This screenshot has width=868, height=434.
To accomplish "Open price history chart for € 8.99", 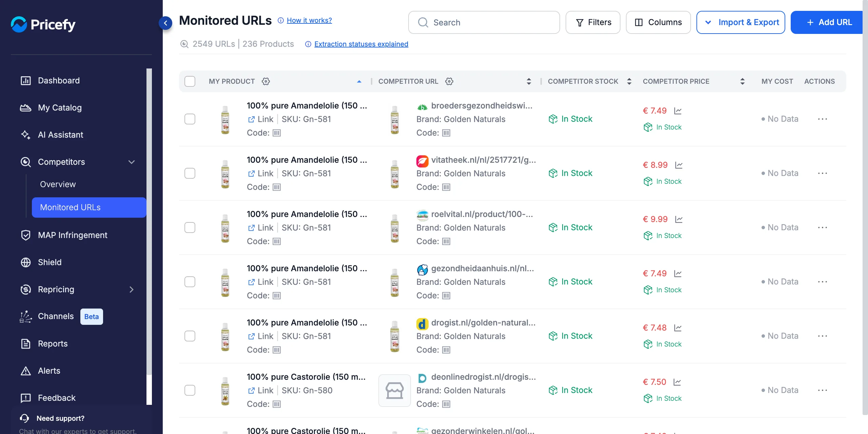I will pyautogui.click(x=679, y=165).
